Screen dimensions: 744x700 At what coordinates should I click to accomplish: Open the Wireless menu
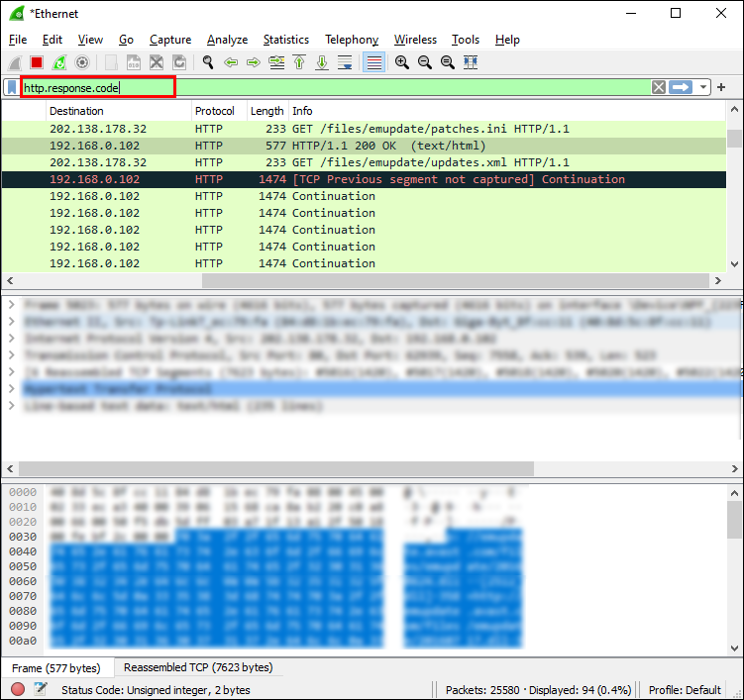pos(415,40)
